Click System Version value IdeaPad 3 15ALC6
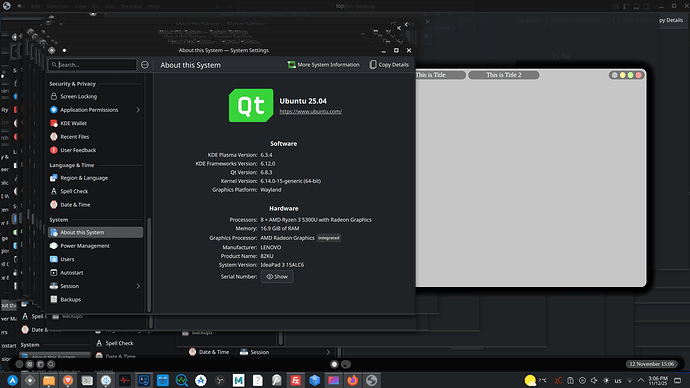Screen dimensions: 690x388 (x=282, y=265)
